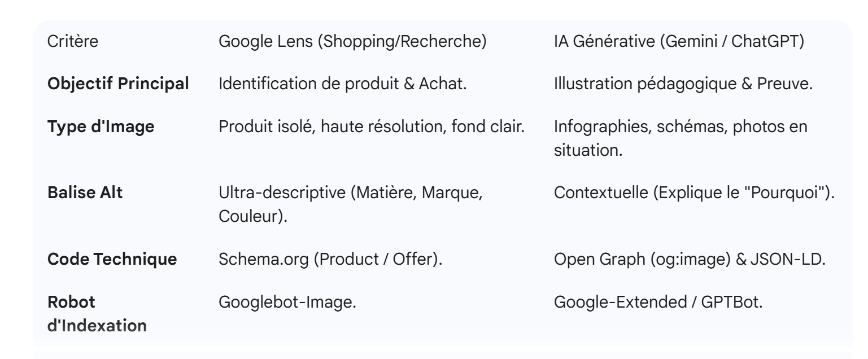
Task: Click the 'Objectif Principal' row label
Action: pyautogui.click(x=119, y=85)
